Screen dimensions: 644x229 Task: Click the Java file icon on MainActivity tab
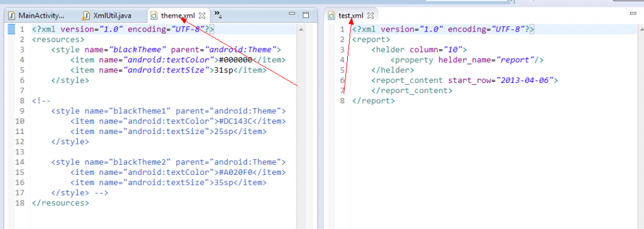[12, 16]
